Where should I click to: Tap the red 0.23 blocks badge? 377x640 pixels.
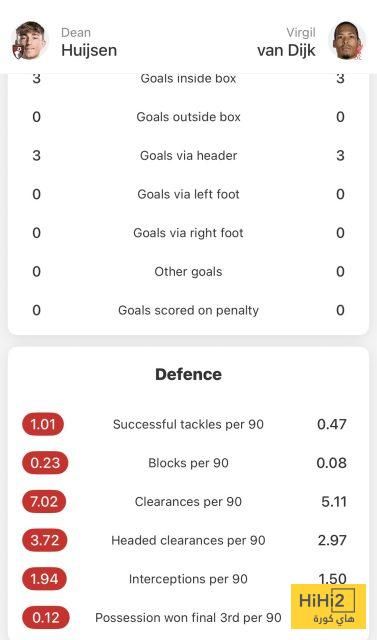tap(45, 463)
